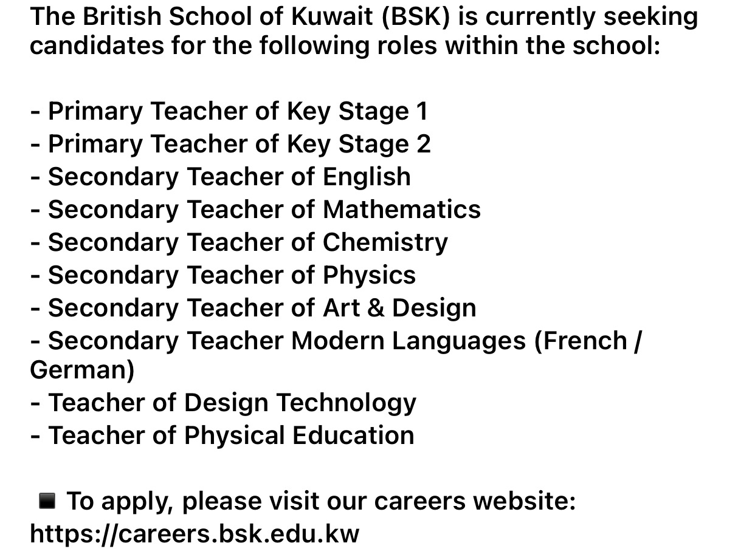Click the words 'careers website:'

point(474,501)
